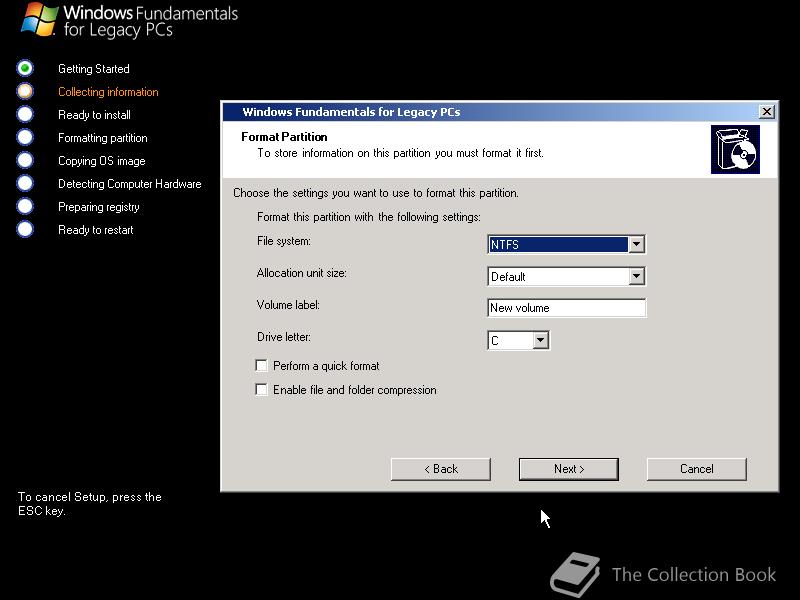
Task: Click the Detecting Computer Hardware step circle
Action: [25, 183]
